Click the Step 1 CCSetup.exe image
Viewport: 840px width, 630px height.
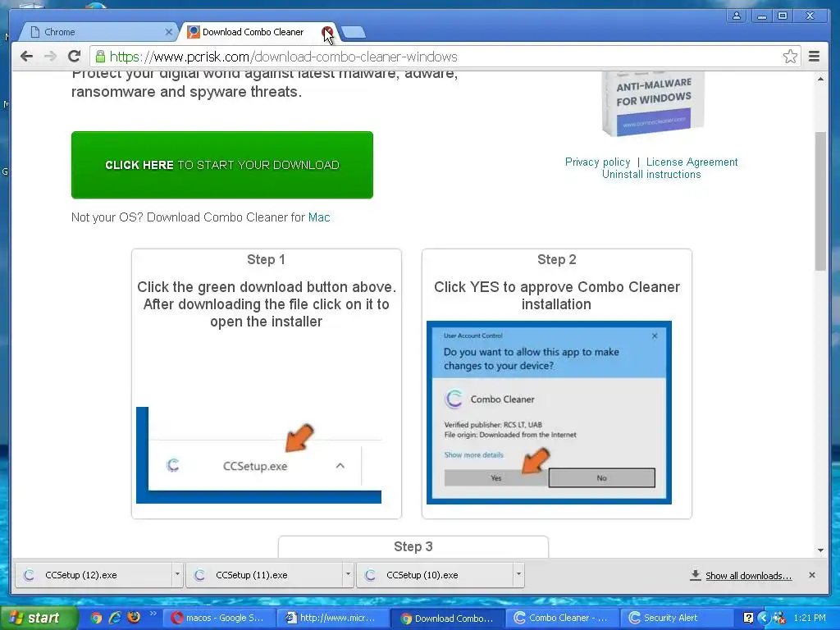(x=258, y=455)
